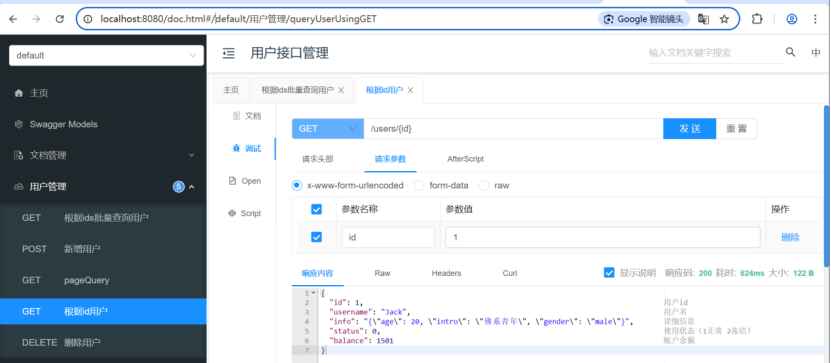Open GET method dropdown
Viewport: 831px width, 363px height.
[x=328, y=129]
